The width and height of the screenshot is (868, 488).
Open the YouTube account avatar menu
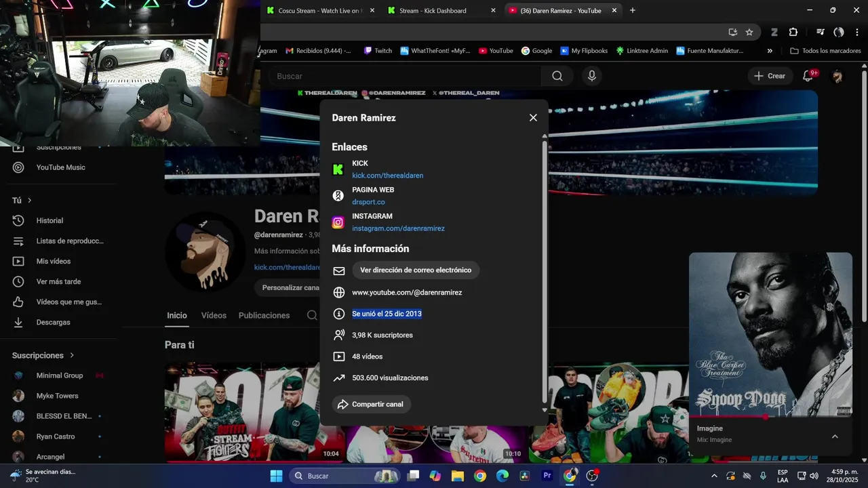(x=837, y=76)
